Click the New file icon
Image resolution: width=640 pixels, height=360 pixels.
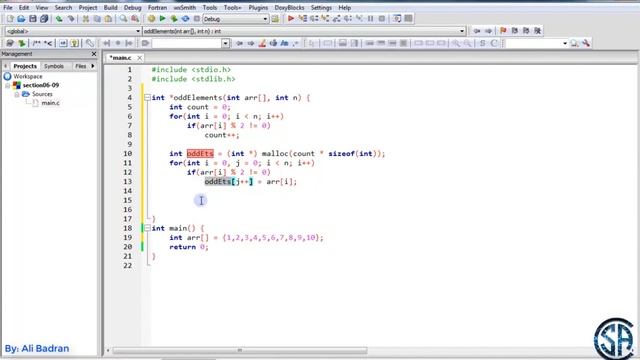point(10,19)
